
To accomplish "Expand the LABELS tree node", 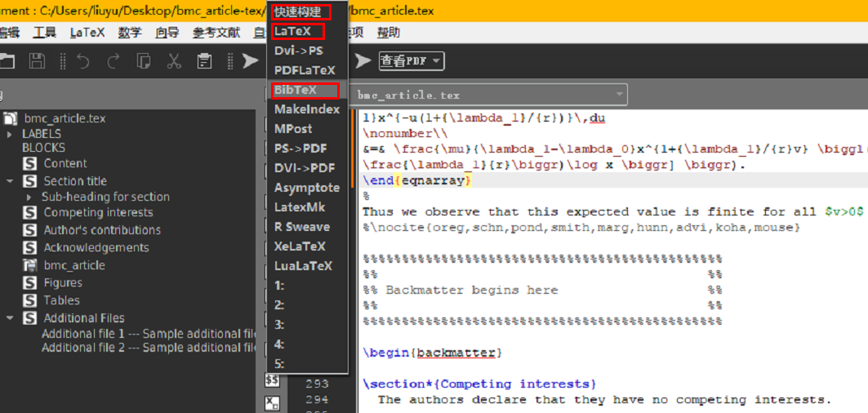I will click(x=10, y=134).
